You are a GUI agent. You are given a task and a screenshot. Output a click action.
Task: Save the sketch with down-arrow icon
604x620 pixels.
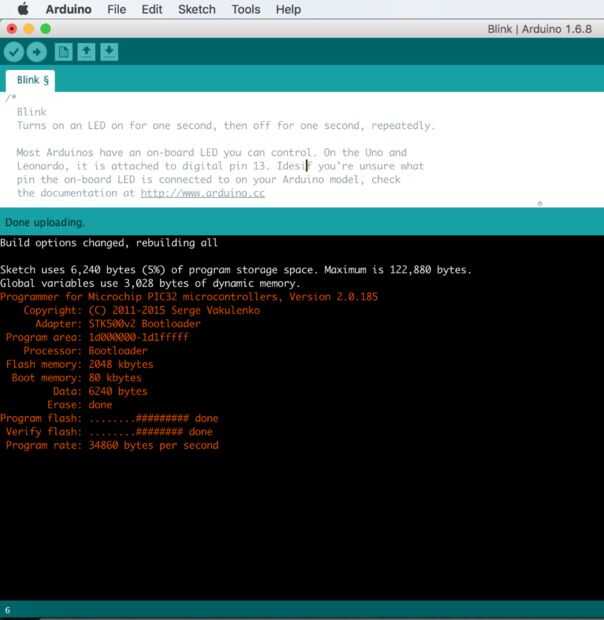[109, 52]
